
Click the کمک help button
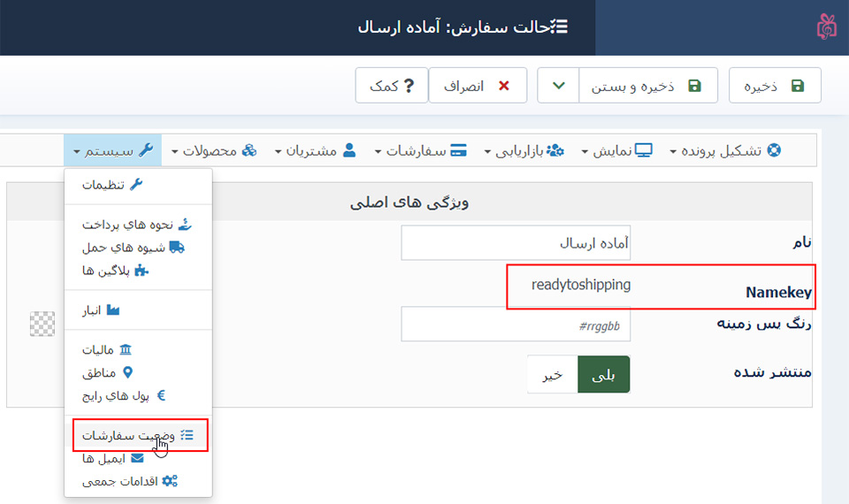pyautogui.click(x=392, y=86)
